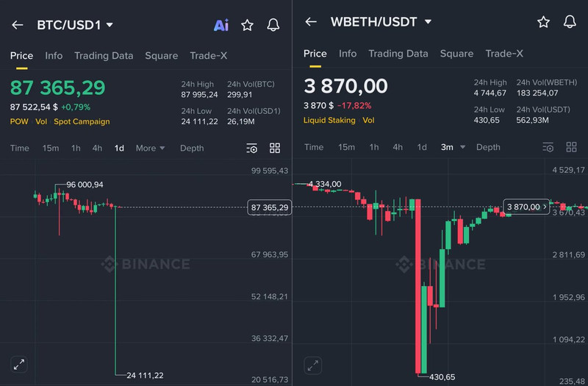Viewport: 588px width, 386px height.
Task: Favorite the BTC/USD1 pair with star
Action: (x=248, y=25)
